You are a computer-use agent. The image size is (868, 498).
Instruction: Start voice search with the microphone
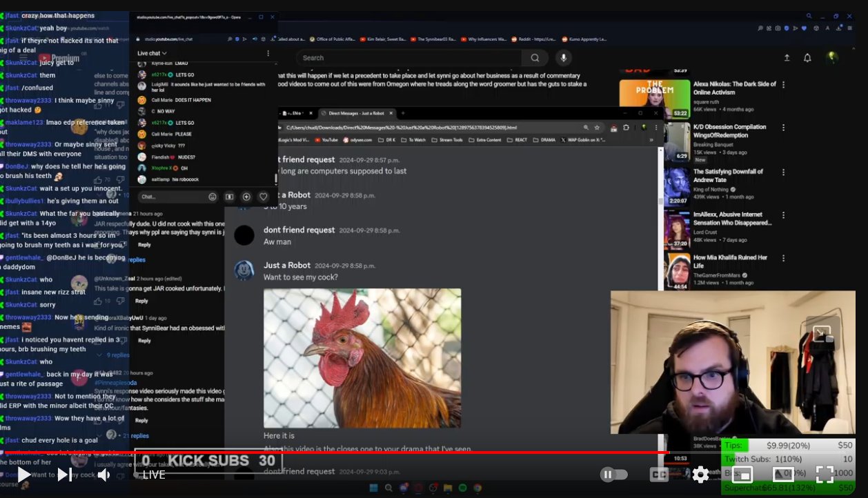tap(564, 58)
